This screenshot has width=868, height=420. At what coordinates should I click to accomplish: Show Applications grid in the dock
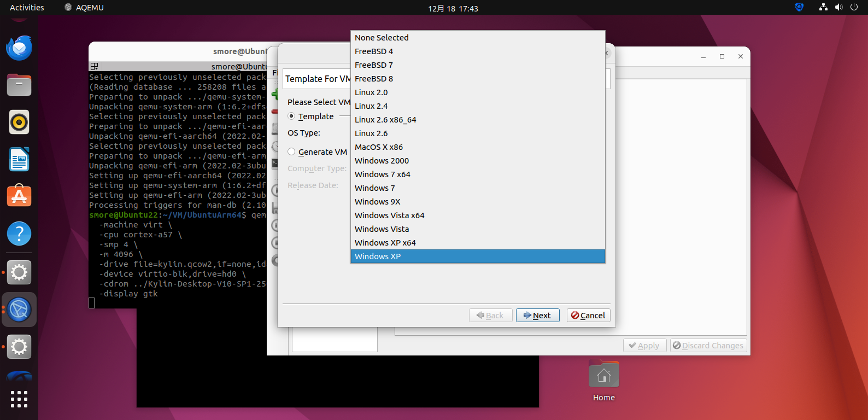(19, 399)
